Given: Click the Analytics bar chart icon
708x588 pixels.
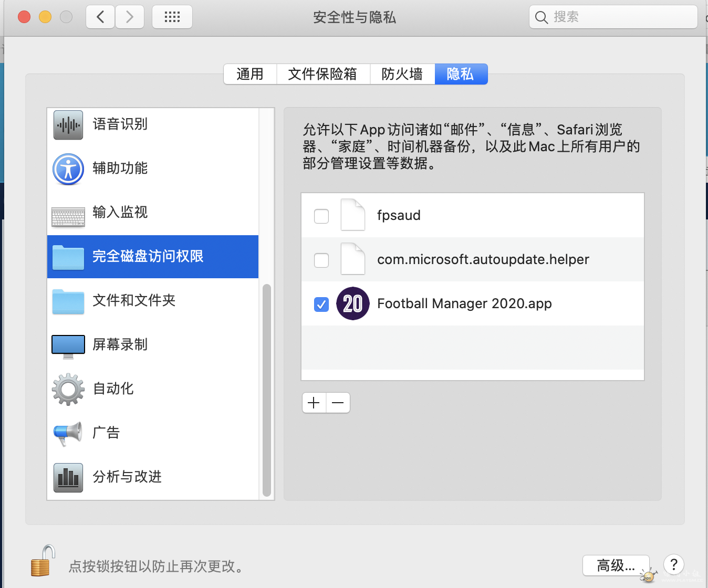Looking at the screenshot, I should (x=68, y=477).
